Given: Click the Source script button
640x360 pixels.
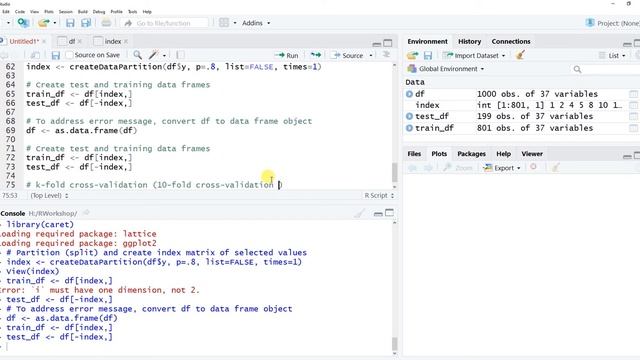Looking at the screenshot, I should pyautogui.click(x=347, y=55).
